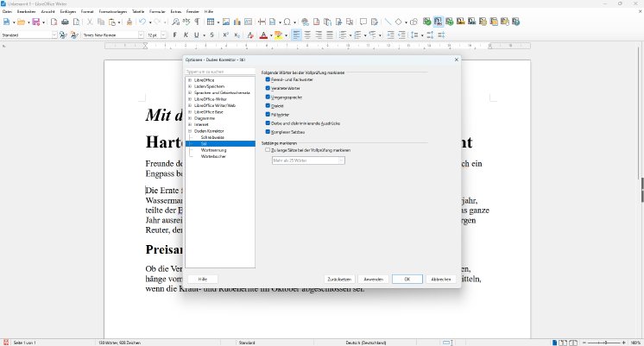Image resolution: width=644 pixels, height=346 pixels.
Task: Click the Cut scissors icon in Writer toolbar
Action: click(90, 22)
